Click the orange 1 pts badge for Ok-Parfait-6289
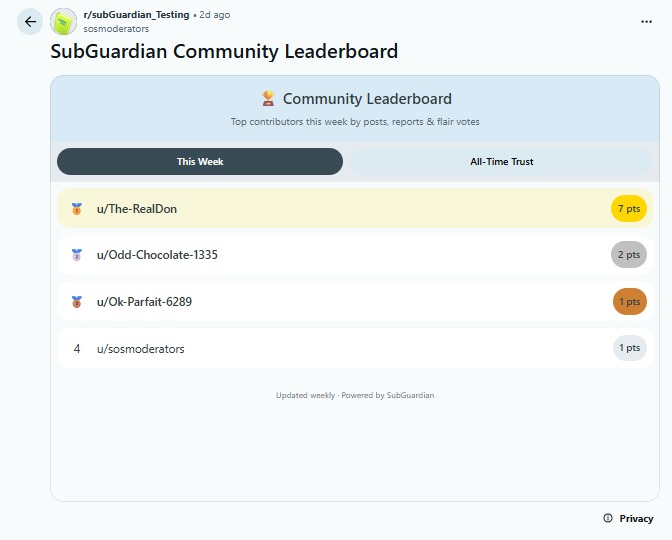The width and height of the screenshot is (672, 540). pyautogui.click(x=630, y=301)
